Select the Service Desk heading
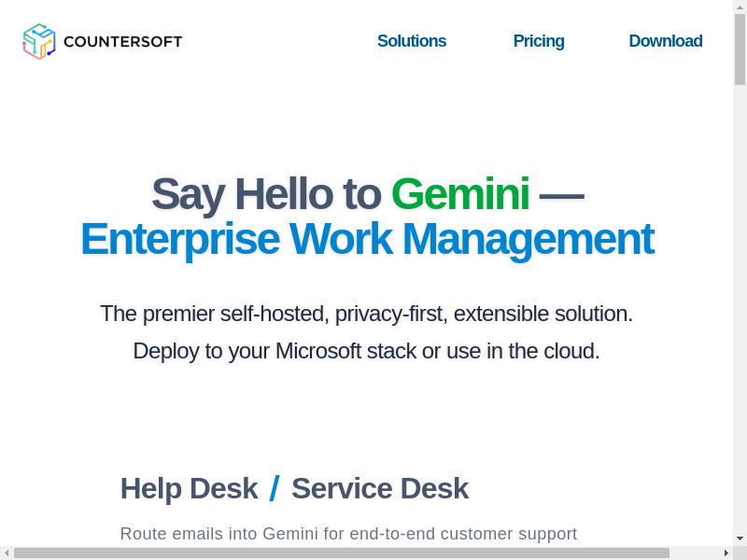Image resolution: width=747 pixels, height=560 pixels. click(380, 488)
